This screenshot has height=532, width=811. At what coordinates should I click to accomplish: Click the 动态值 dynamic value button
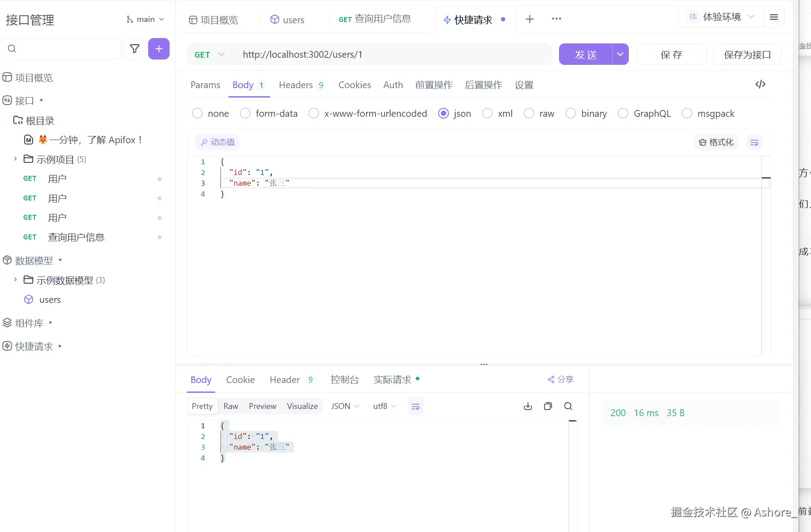pos(218,142)
